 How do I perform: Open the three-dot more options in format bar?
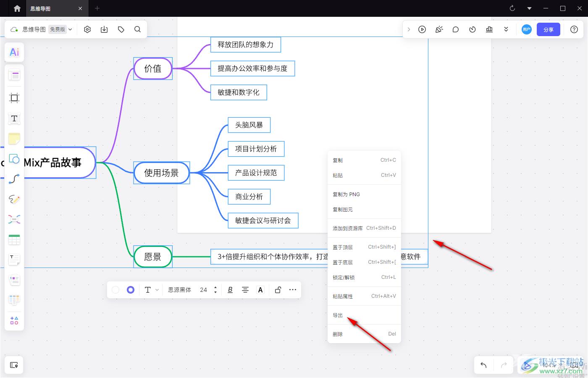(293, 290)
